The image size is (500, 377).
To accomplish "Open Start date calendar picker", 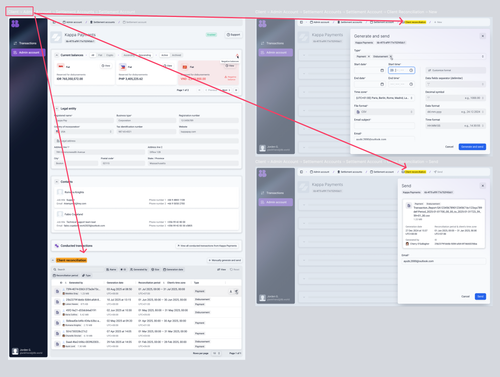I will [382, 70].
